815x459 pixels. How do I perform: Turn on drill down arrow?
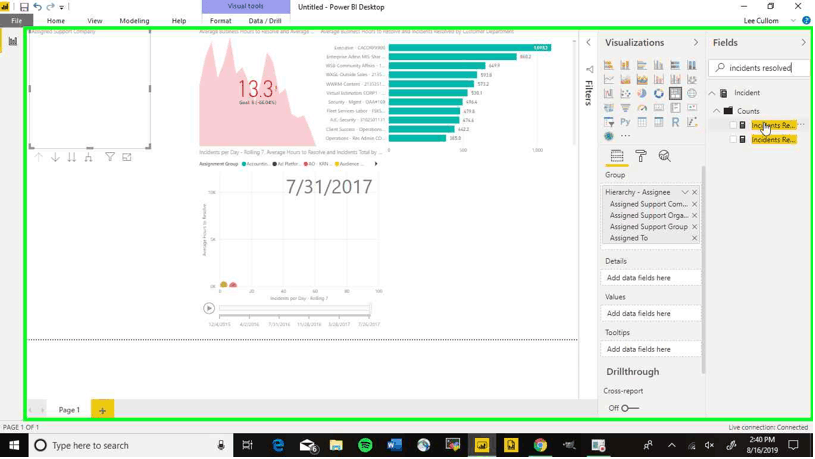(x=55, y=157)
